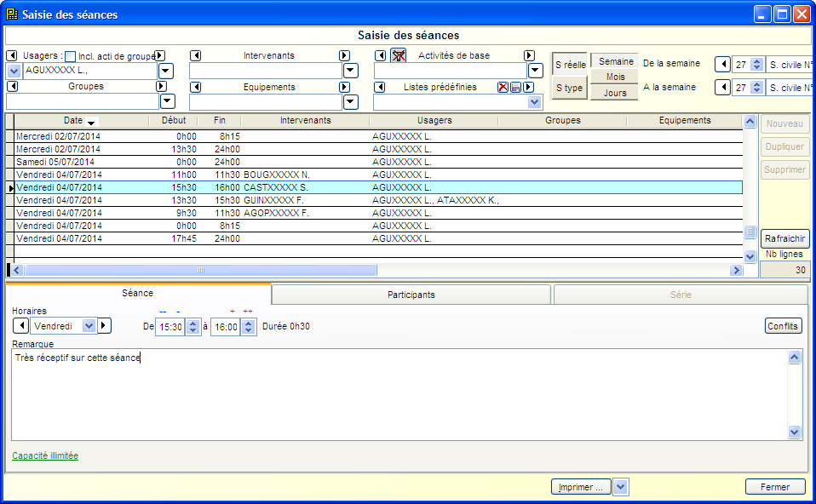The image size is (816, 504).
Task: Click the De la semaine 27 stepper
Action: tap(757, 64)
